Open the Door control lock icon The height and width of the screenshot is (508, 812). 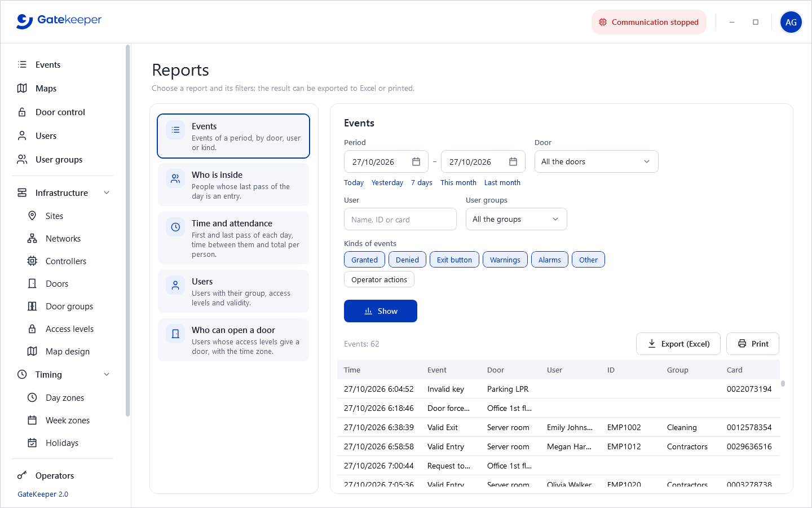point(22,112)
